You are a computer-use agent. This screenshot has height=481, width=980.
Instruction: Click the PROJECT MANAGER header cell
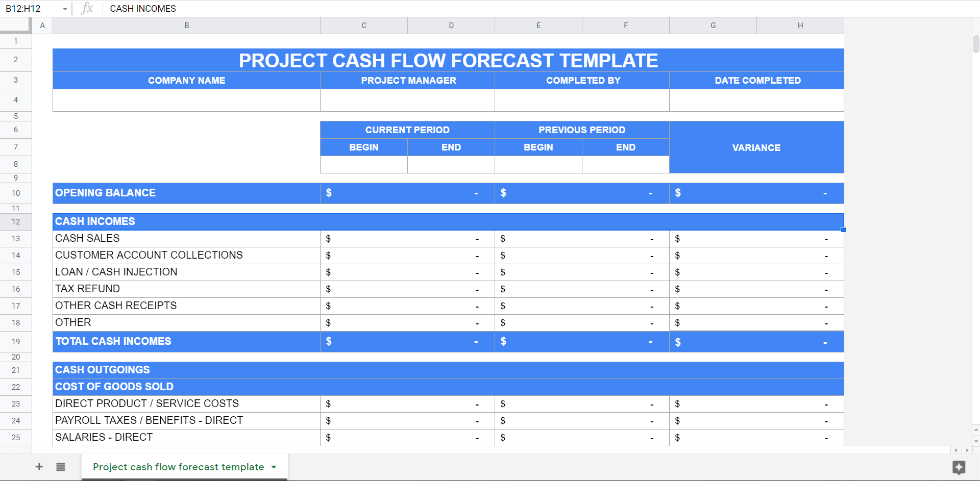click(408, 81)
